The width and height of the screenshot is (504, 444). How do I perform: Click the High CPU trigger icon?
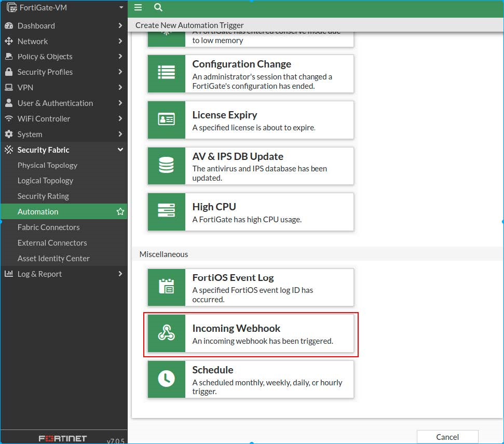click(166, 211)
